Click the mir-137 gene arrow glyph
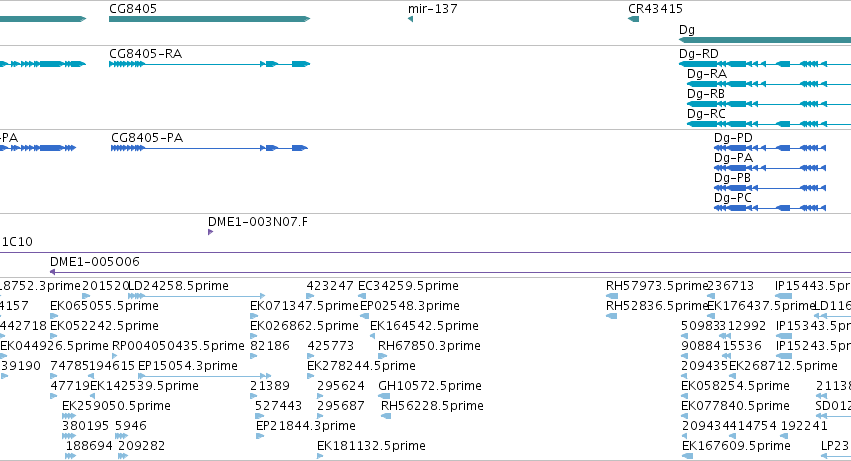Screen dimensions: 851x461 coord(410,19)
